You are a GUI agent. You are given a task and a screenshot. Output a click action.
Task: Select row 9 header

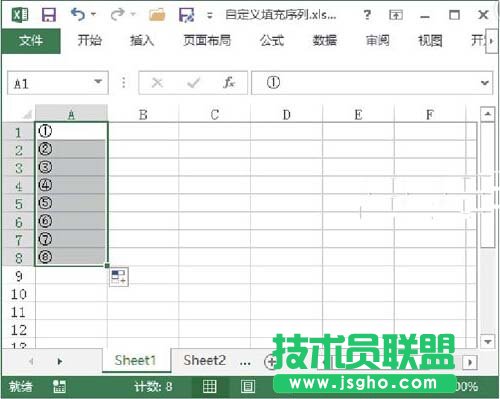(x=18, y=276)
